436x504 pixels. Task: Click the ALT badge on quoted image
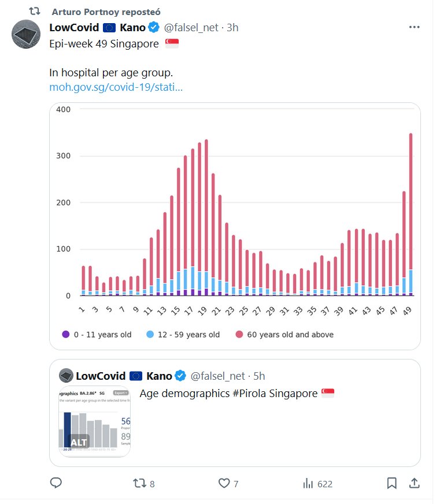[x=79, y=442]
